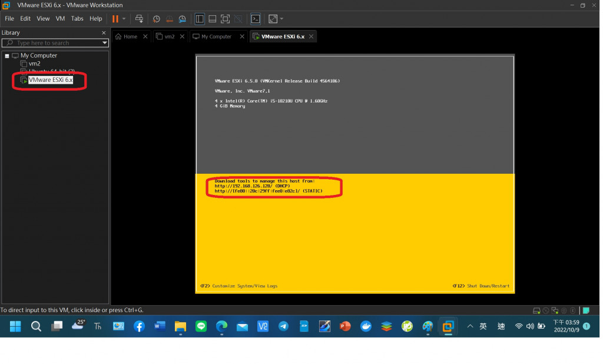Open the notification badge in the tray
This screenshot has height=364, width=603.
click(x=587, y=327)
